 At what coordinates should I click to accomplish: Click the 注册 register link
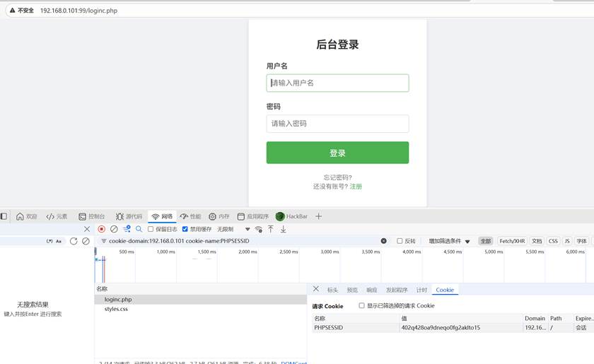[x=356, y=187]
